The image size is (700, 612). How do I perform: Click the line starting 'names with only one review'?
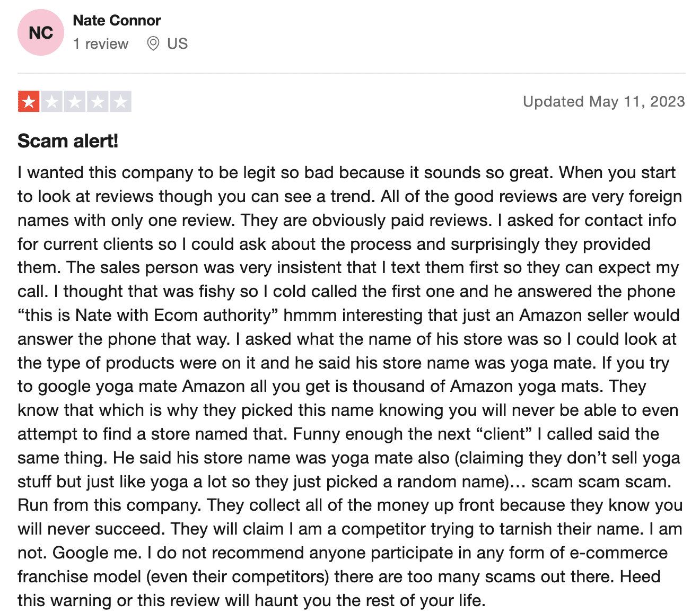(347, 220)
